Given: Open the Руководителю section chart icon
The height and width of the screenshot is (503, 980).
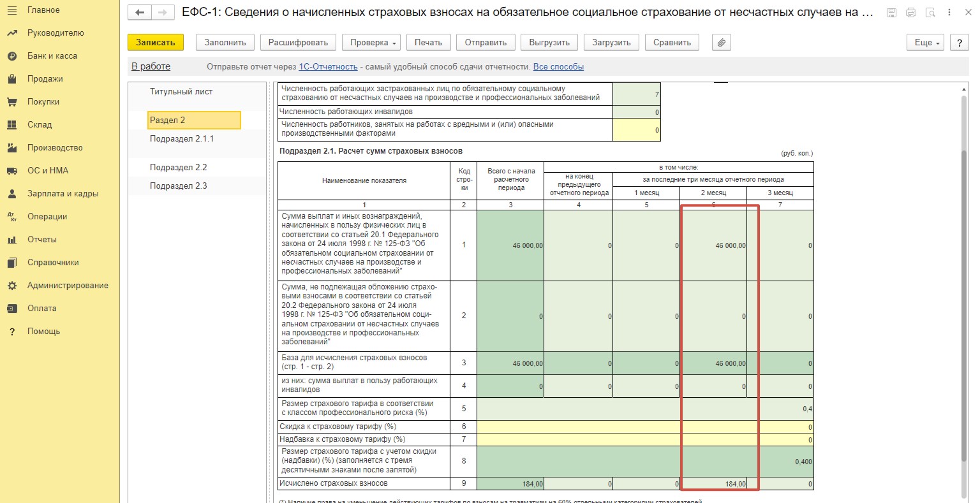Looking at the screenshot, I should 11,33.
